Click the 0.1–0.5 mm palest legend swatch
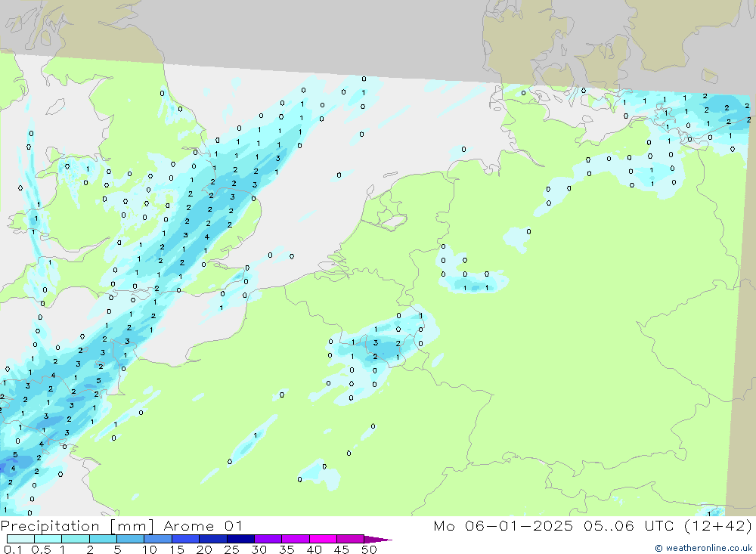 (x=20, y=539)
